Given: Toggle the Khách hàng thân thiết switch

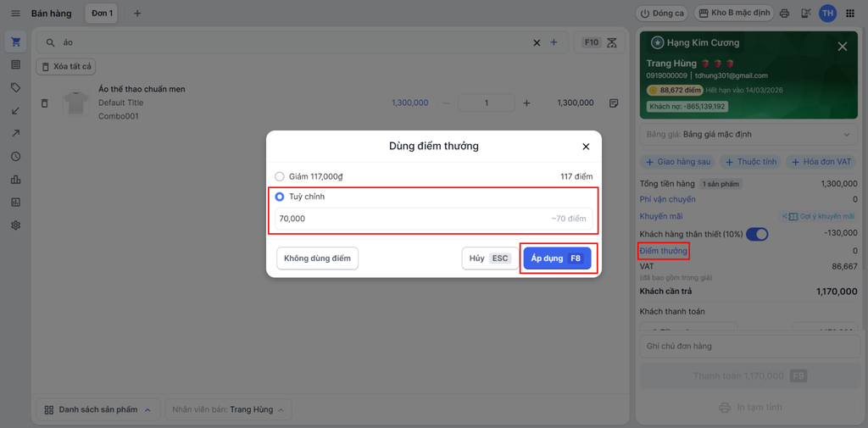Looking at the screenshot, I should pos(757,234).
